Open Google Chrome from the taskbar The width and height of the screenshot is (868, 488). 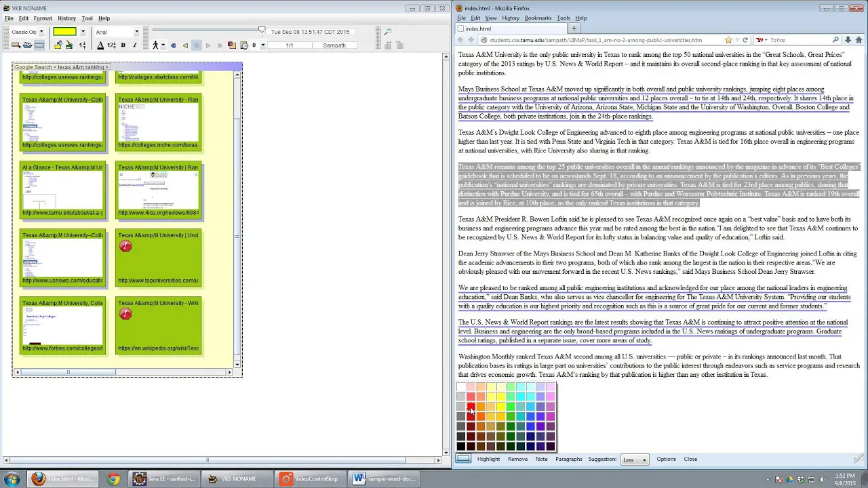pos(113,479)
